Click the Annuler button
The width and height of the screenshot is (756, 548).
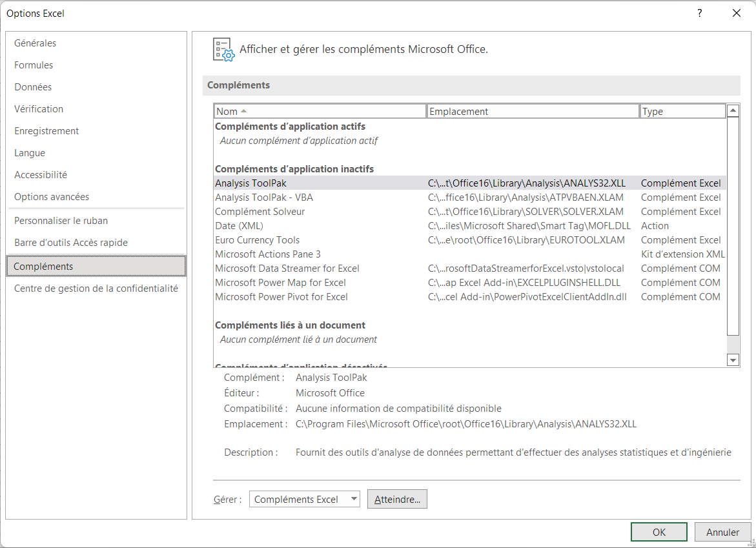[722, 532]
